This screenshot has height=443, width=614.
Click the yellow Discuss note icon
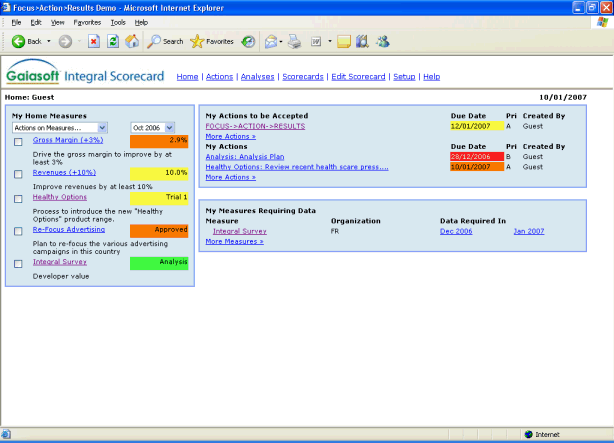(343, 42)
